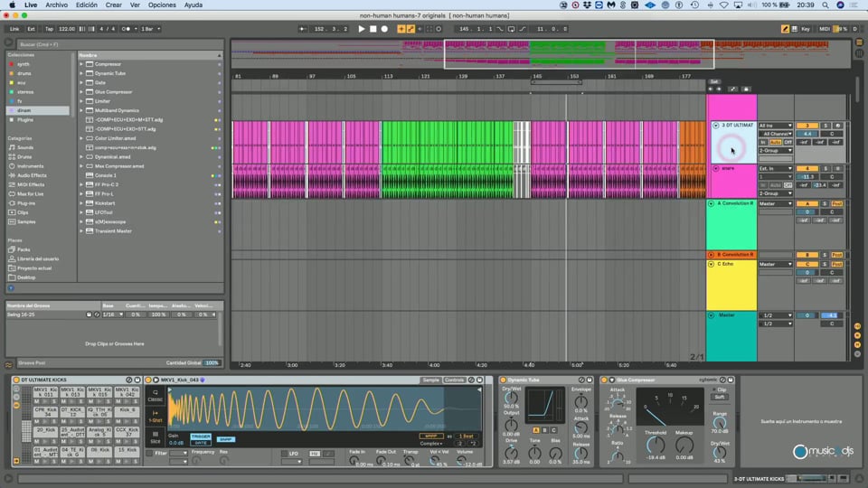Select the 1-Shot mode in Simpler

pyautogui.click(x=155, y=416)
